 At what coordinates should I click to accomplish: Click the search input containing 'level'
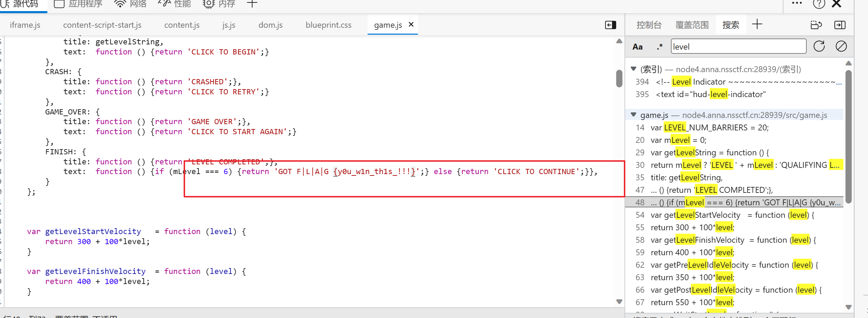738,46
